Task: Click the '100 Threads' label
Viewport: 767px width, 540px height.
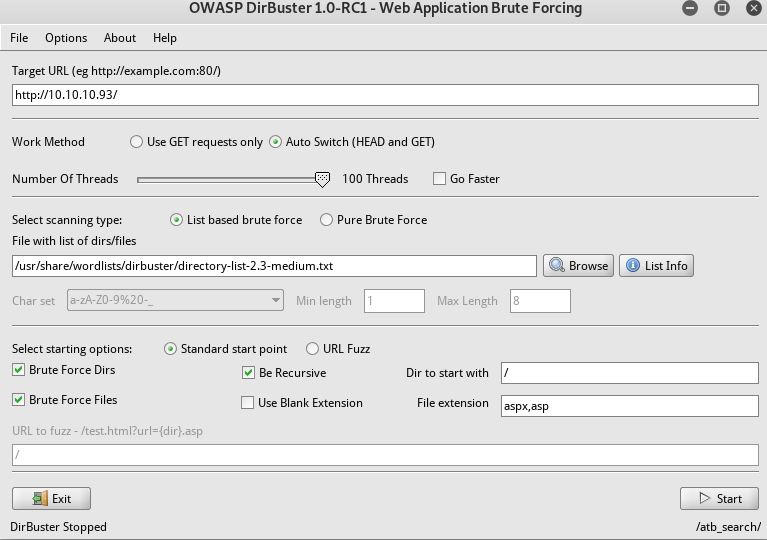Action: pyautogui.click(x=375, y=179)
